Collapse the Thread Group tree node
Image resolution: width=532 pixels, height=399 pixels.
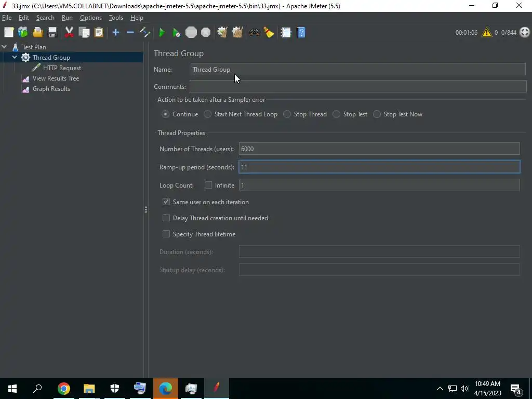click(x=15, y=57)
